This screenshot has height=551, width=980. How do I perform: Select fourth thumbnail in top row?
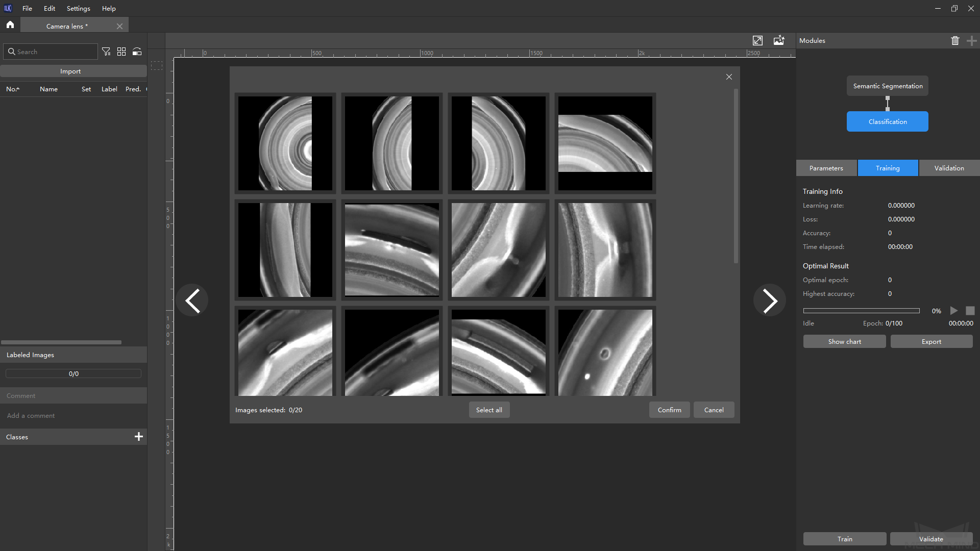[x=605, y=143]
